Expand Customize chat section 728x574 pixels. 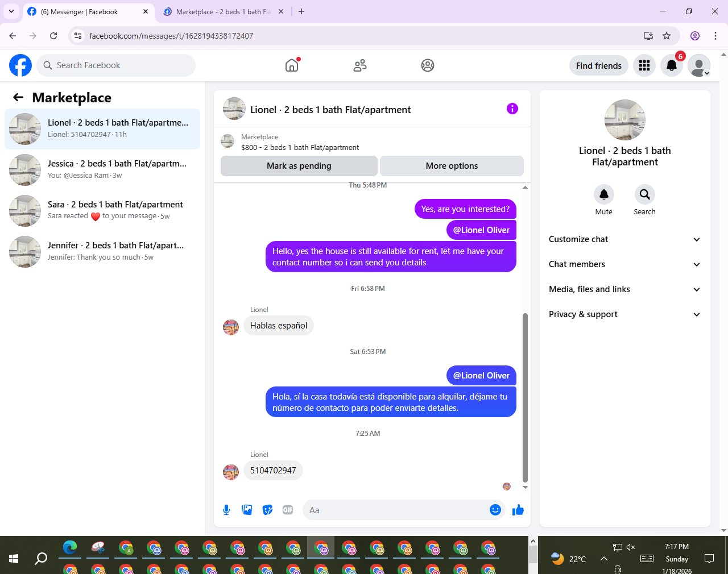coord(625,239)
